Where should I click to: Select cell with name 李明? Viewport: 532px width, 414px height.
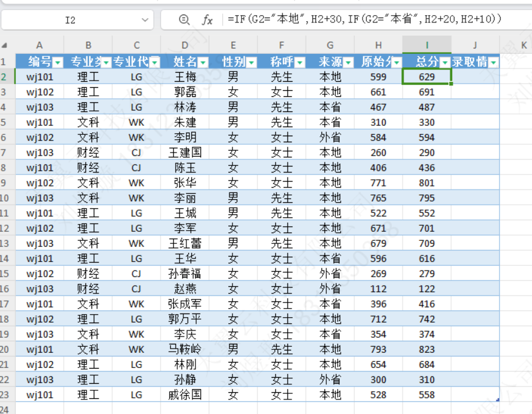pos(185,137)
